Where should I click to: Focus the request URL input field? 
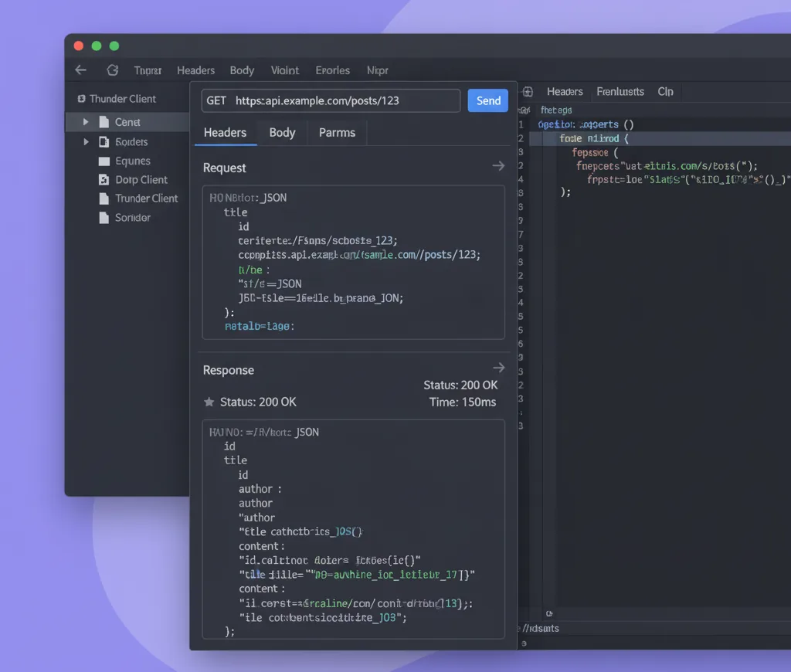click(x=331, y=101)
